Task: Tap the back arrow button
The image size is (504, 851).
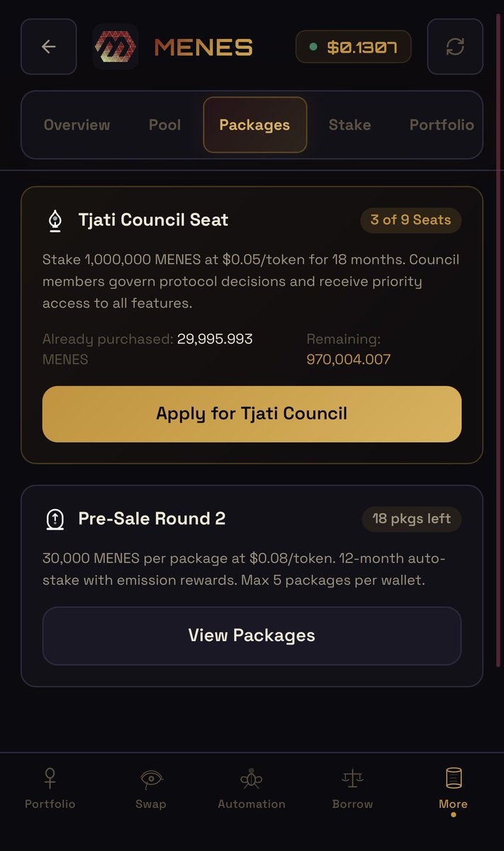Action: 48,47
